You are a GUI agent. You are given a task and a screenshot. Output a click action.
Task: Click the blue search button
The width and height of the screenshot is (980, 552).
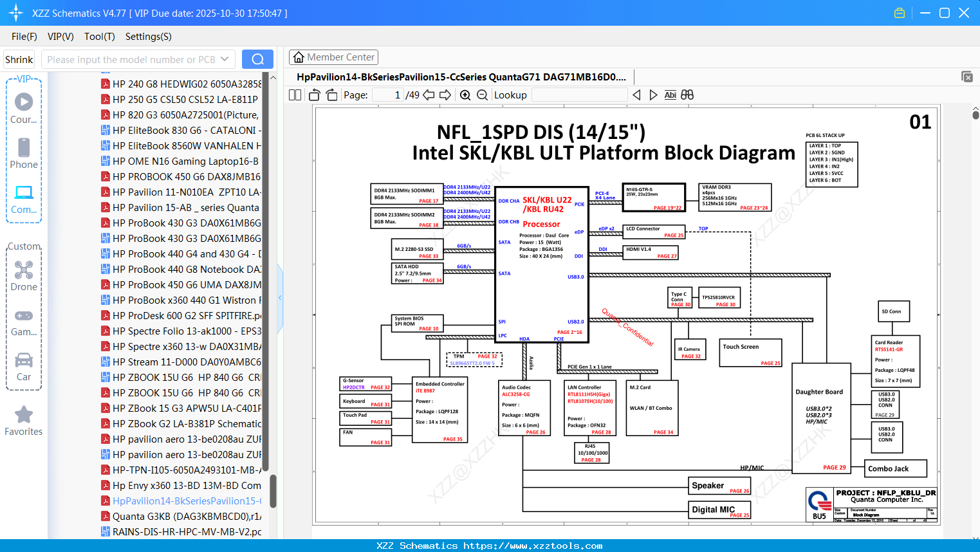click(257, 59)
